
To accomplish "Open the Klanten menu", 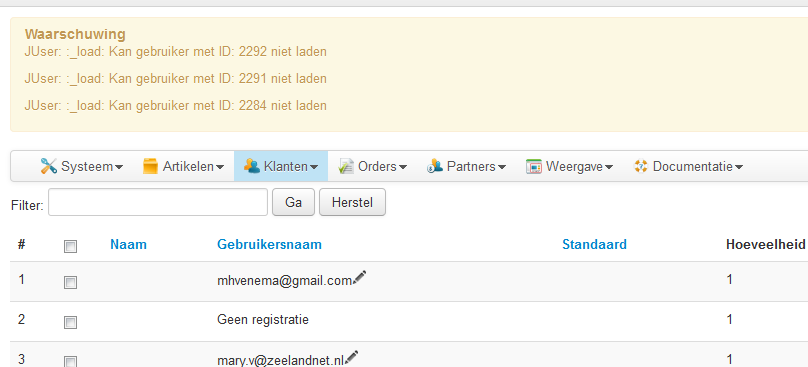I will (281, 166).
